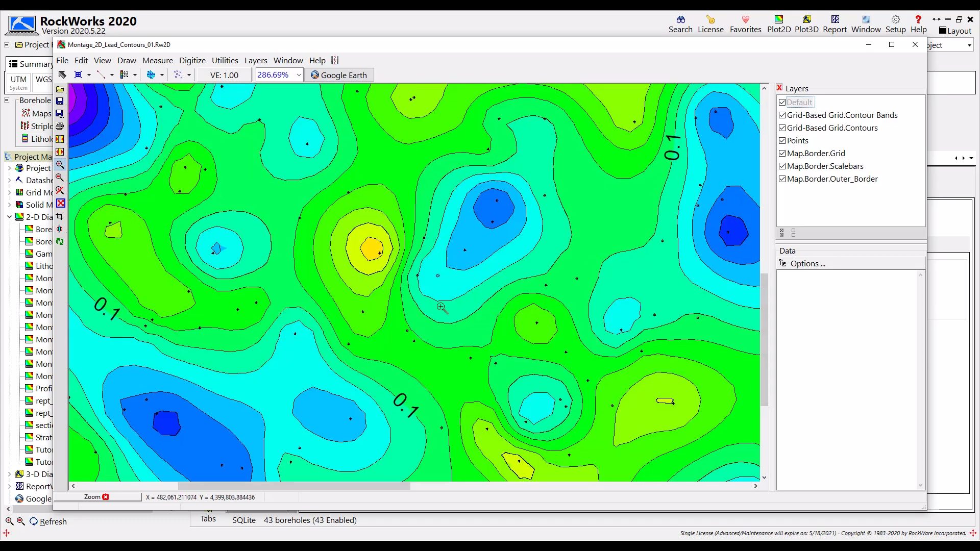The height and width of the screenshot is (551, 980).
Task: Click the blue square select tool icon
Action: pyautogui.click(x=78, y=75)
